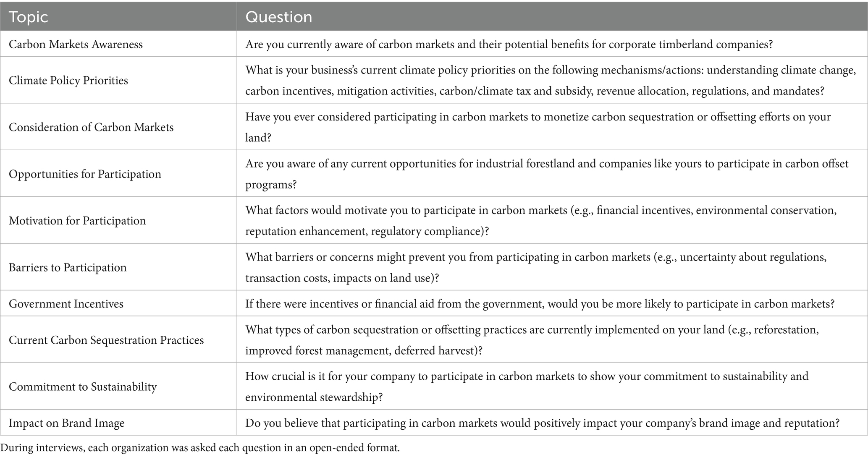Click the question about government financial aid
The width and height of the screenshot is (868, 457).
(540, 303)
